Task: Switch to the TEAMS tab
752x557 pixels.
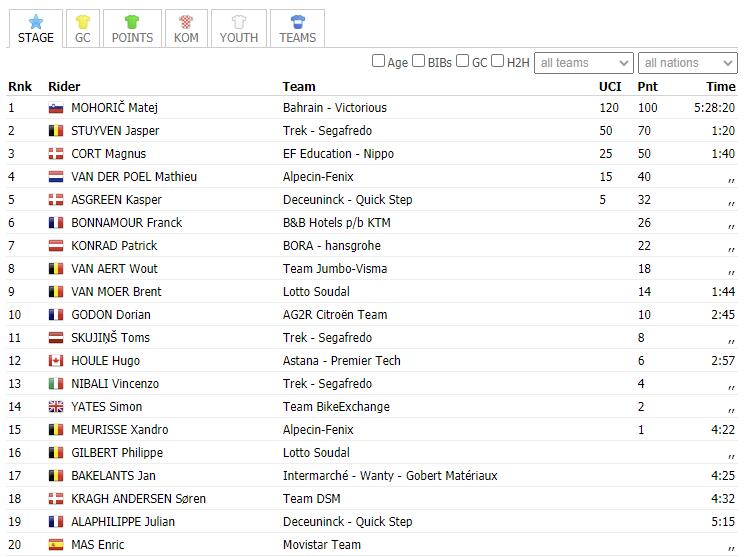Action: 297,28
